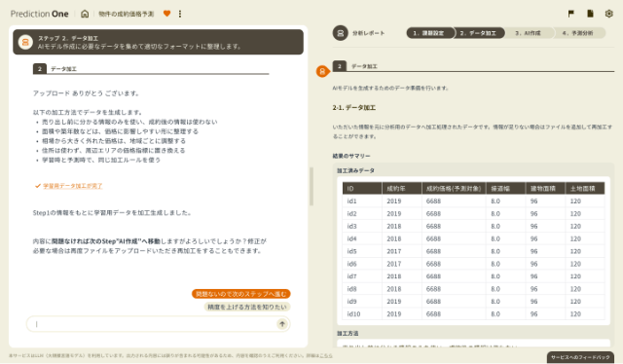Click the flag icon in top bar
This screenshot has height=364, width=623.
click(x=571, y=14)
